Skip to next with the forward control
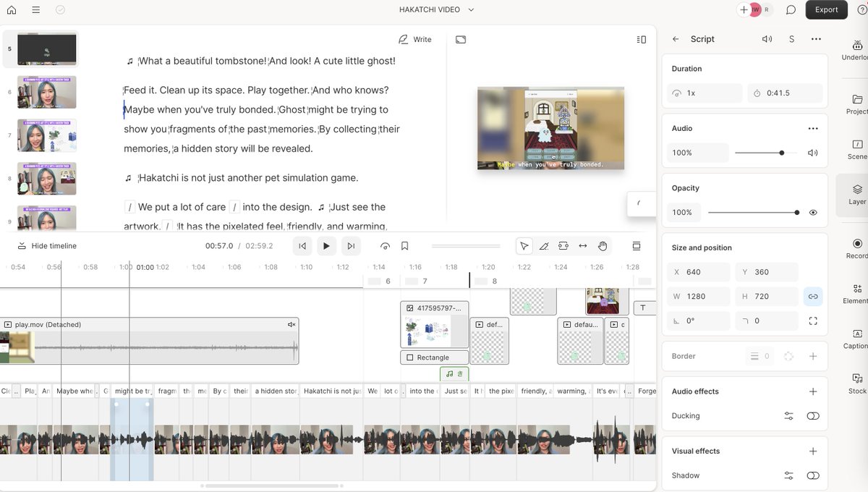 coord(351,246)
